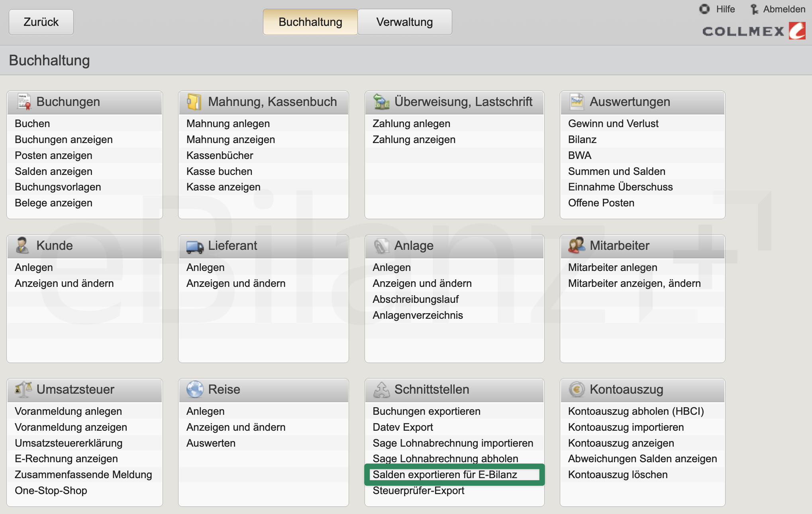The image size is (812, 514).
Task: Click the Mitarbeiter people icon
Action: pos(577,245)
